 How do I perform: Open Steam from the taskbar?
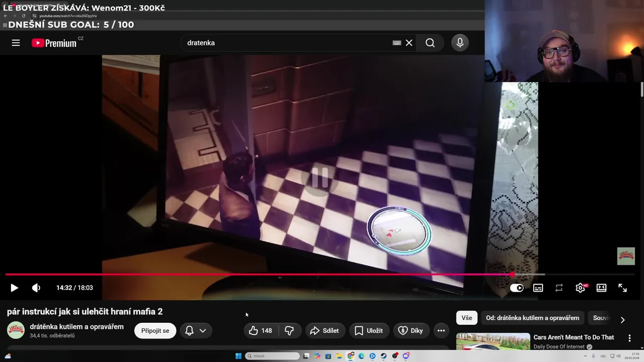pyautogui.click(x=383, y=356)
